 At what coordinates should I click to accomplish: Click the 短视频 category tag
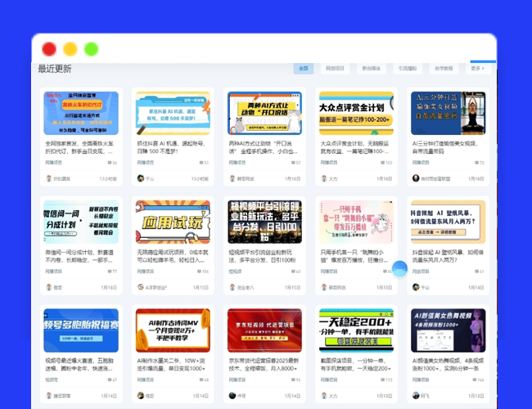point(235,272)
